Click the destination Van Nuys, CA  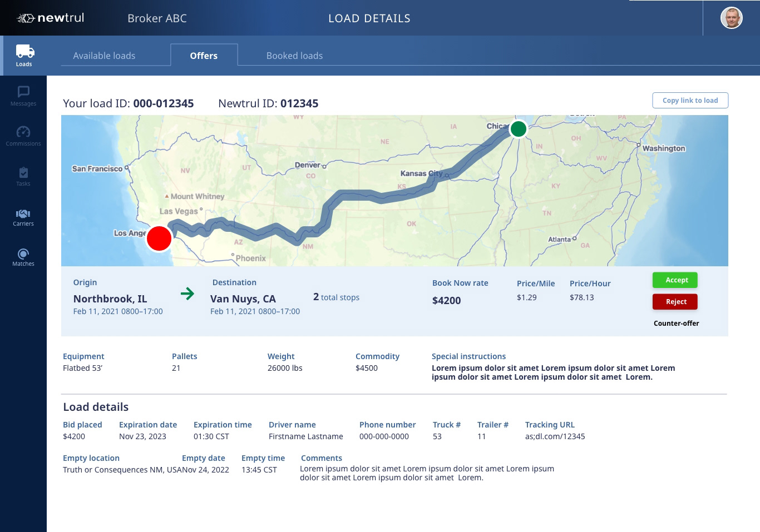click(x=243, y=299)
